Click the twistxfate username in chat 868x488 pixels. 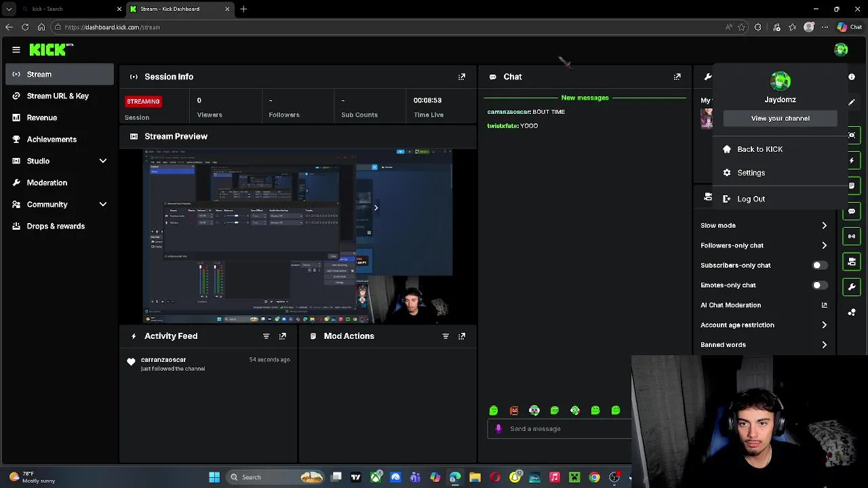point(502,125)
